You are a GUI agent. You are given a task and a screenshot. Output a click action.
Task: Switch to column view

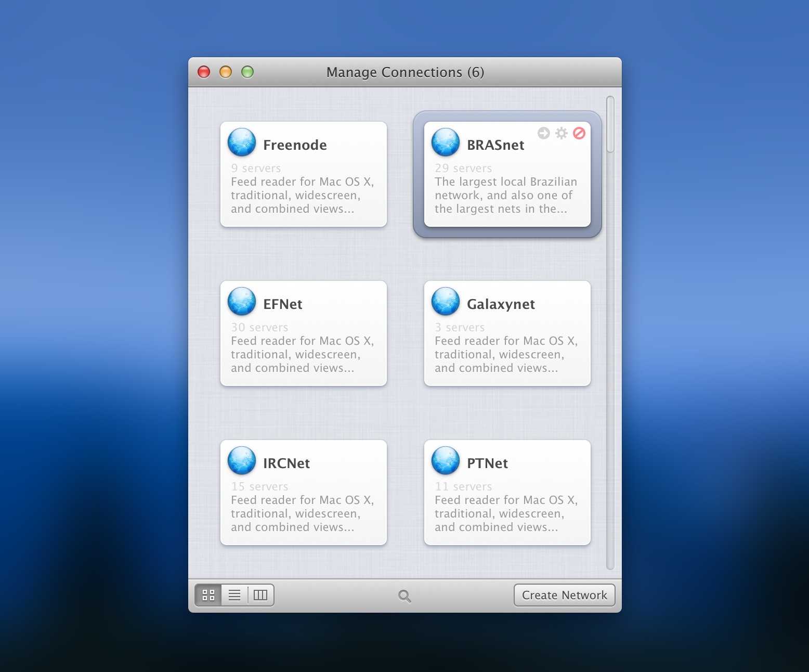click(x=260, y=595)
